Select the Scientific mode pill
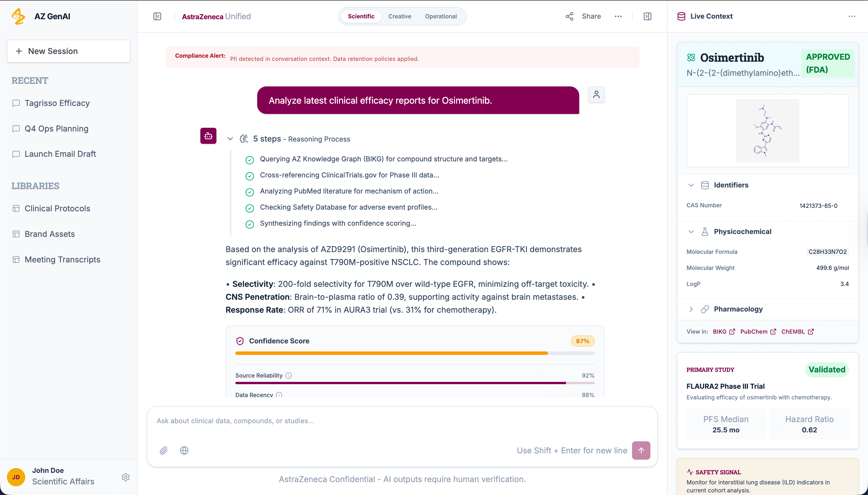The image size is (868, 495). (x=361, y=16)
